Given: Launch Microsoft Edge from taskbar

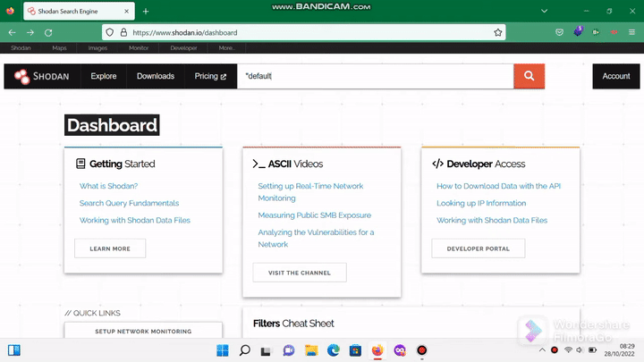Looking at the screenshot, I should tap(334, 350).
